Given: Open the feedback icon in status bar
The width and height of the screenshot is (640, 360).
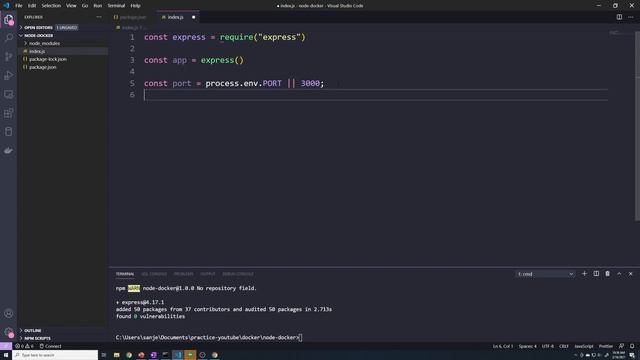Looking at the screenshot, I should point(621,346).
